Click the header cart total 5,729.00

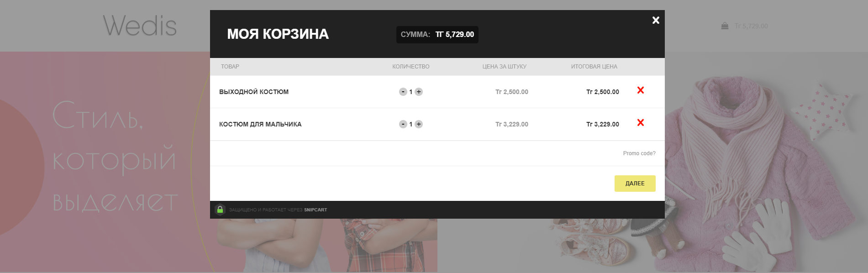coord(751,26)
